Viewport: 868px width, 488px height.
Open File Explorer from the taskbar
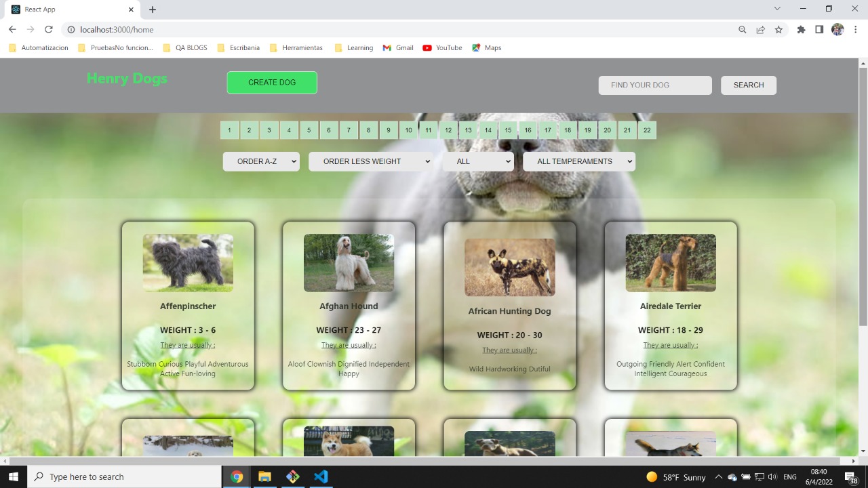(x=264, y=476)
